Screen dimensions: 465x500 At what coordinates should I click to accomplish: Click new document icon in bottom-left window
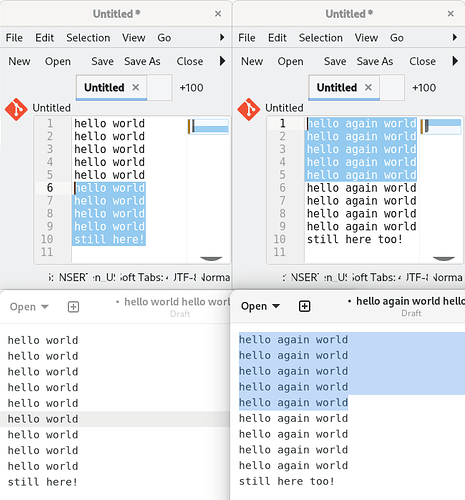pyautogui.click(x=73, y=307)
